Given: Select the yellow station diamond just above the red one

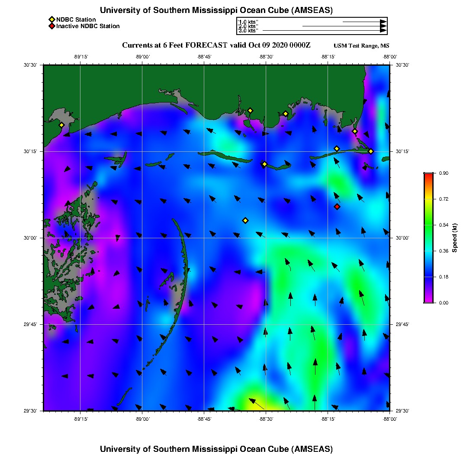Looking at the screenshot, I should pos(337,149).
